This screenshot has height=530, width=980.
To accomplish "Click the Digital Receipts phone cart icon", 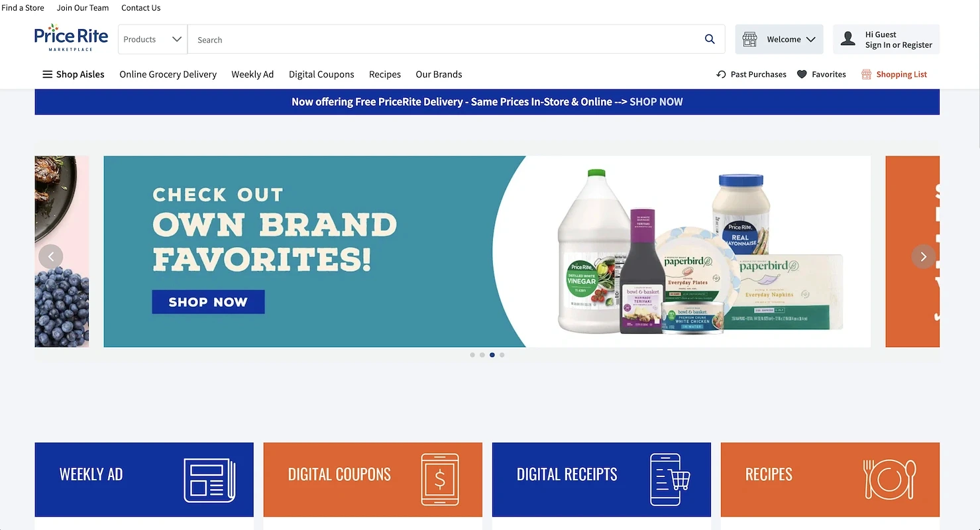I will pyautogui.click(x=670, y=480).
